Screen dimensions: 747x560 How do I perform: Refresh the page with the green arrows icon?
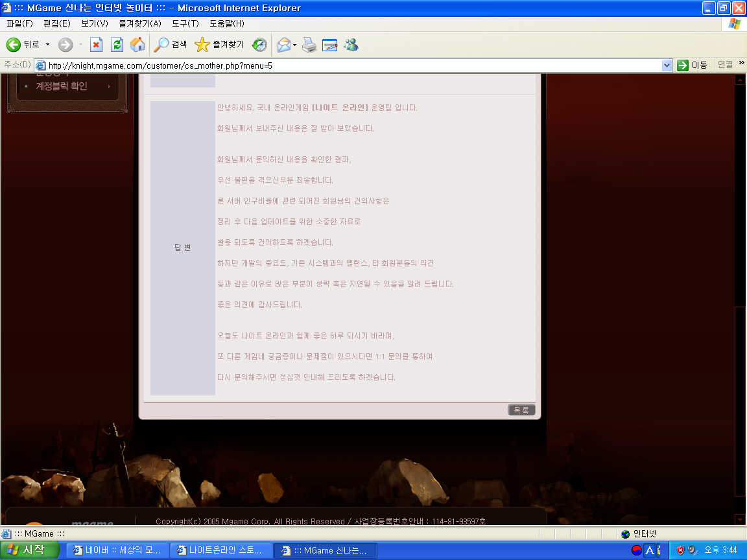tap(117, 45)
